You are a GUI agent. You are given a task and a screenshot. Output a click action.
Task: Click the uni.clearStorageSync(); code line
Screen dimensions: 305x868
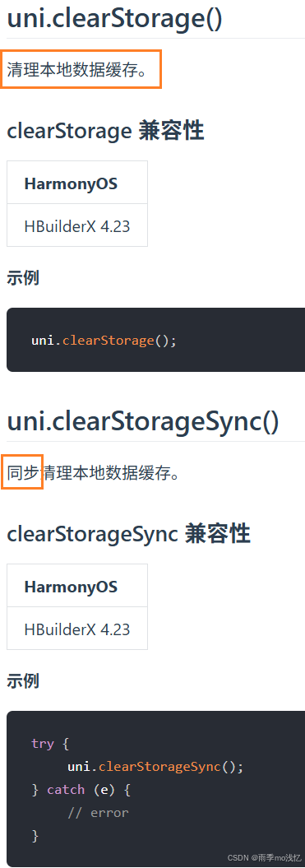point(155,767)
